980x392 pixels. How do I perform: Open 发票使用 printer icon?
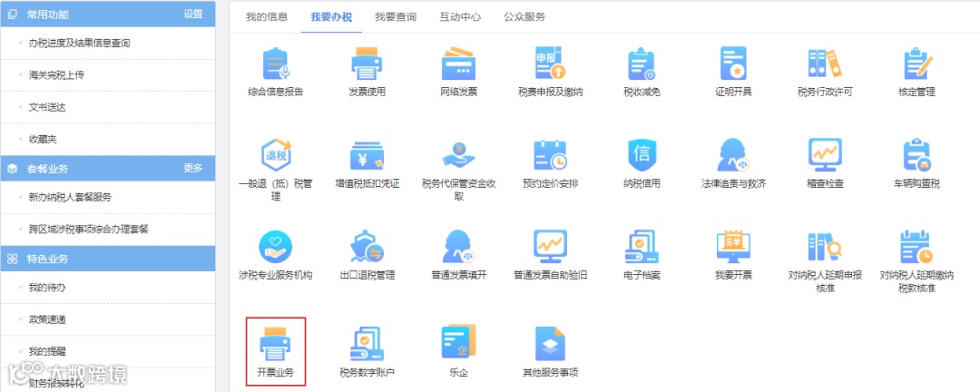pyautogui.click(x=367, y=64)
